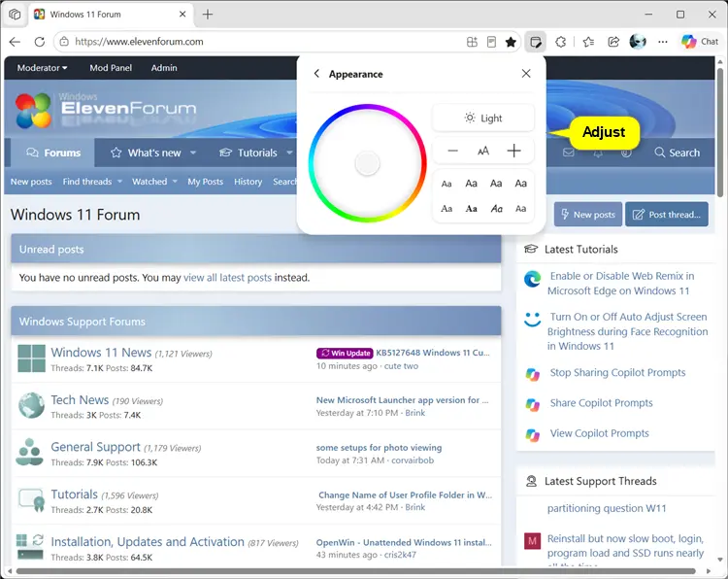Open partitioning question W11 thread
The width and height of the screenshot is (728, 579).
(607, 508)
